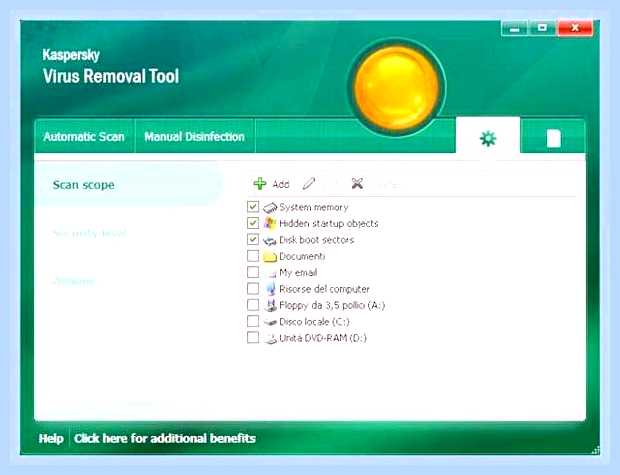Uncheck the System memory checkbox

tap(253, 207)
